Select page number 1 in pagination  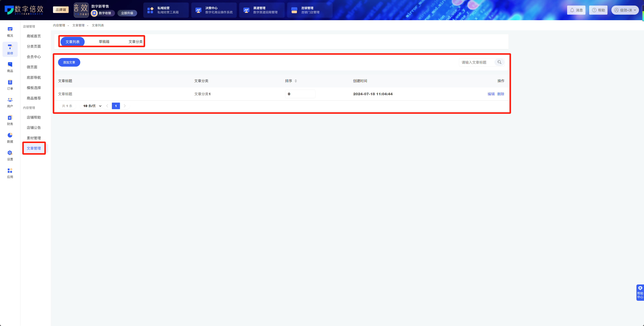pos(116,106)
